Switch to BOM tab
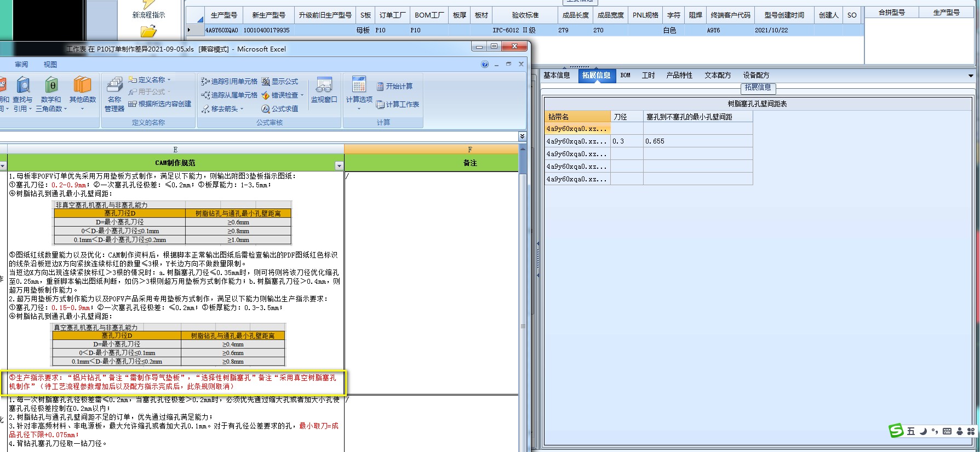This screenshot has height=452, width=980. [x=626, y=76]
